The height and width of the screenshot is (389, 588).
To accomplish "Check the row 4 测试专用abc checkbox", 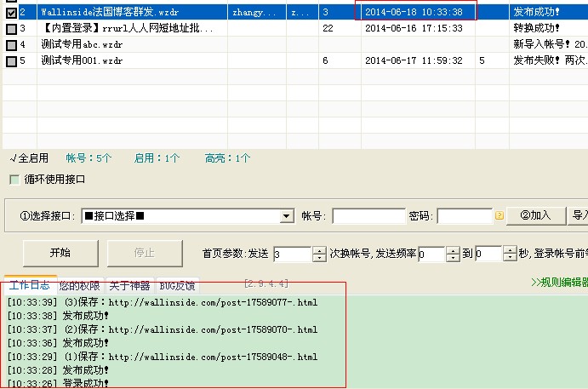I will point(10,45).
